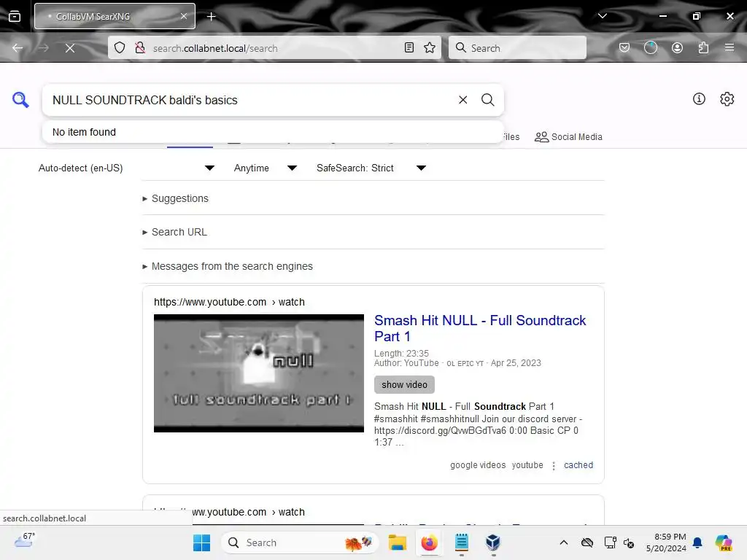Open Smash Hit NULL Full Soundtrack link

coord(480,328)
